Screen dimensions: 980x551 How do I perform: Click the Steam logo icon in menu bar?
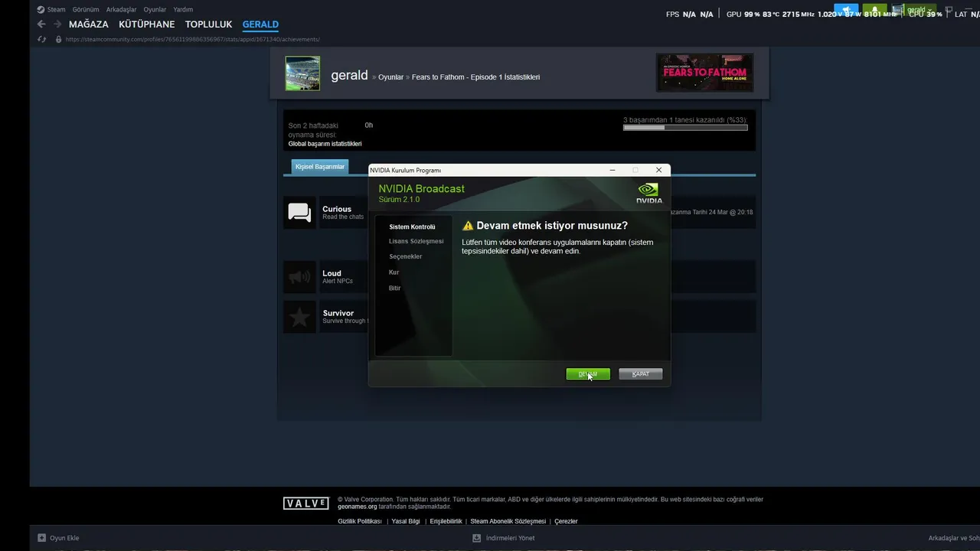[41, 10]
